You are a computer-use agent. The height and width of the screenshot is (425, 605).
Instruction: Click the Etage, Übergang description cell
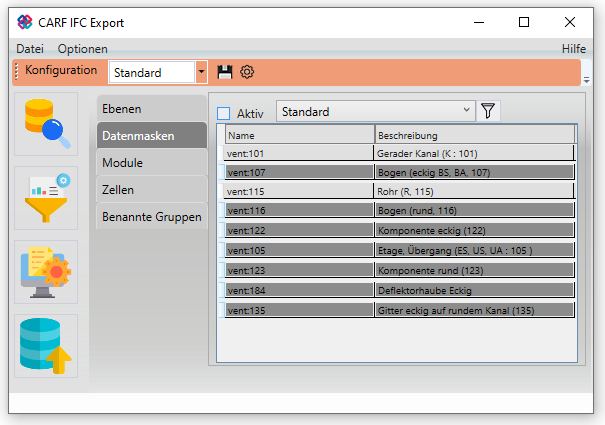(475, 251)
